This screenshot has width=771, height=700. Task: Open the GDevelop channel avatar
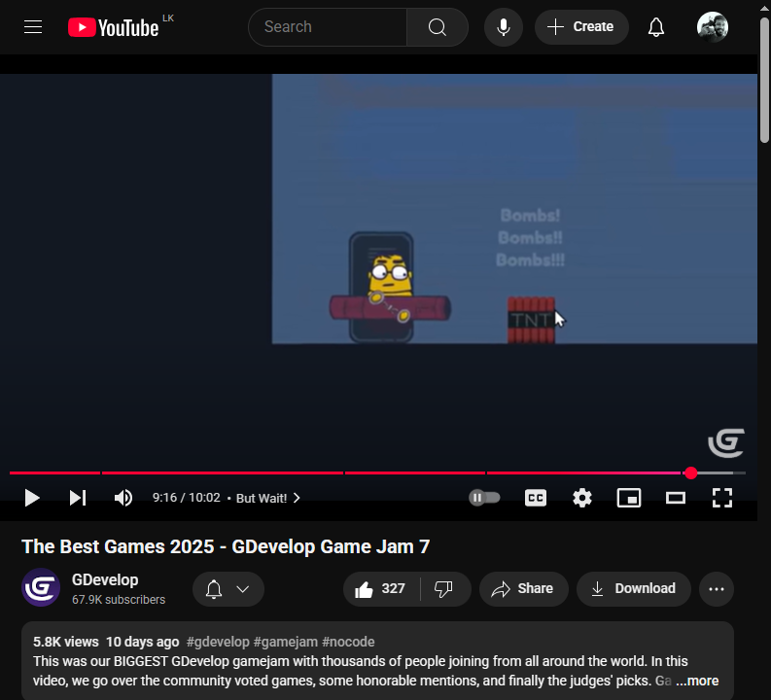click(x=41, y=587)
